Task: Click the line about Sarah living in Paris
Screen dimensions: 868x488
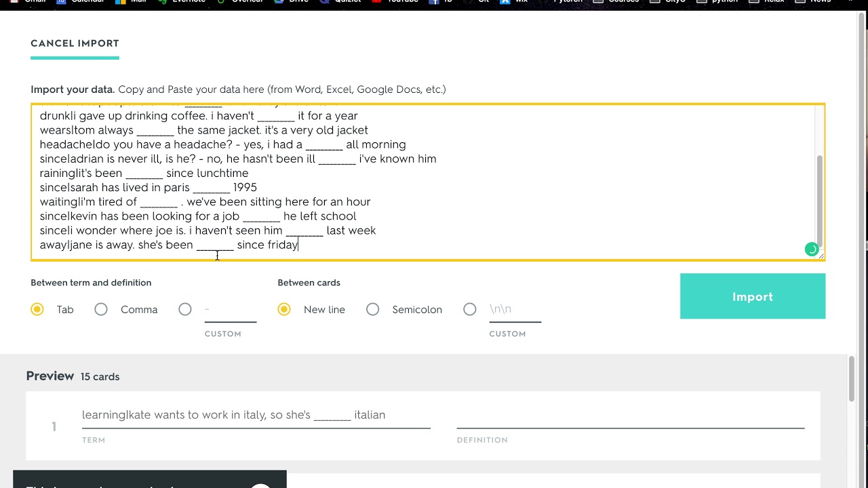Action: click(x=149, y=187)
